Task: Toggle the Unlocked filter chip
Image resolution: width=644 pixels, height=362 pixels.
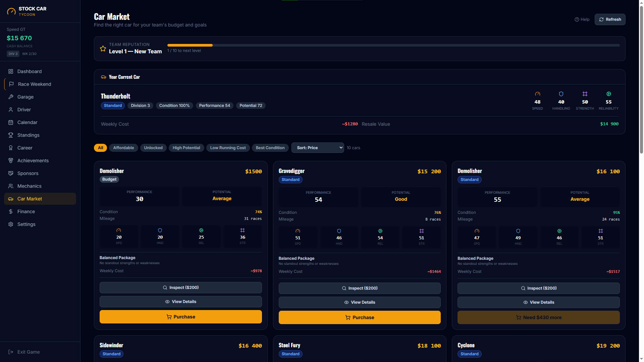Action: coord(153,148)
